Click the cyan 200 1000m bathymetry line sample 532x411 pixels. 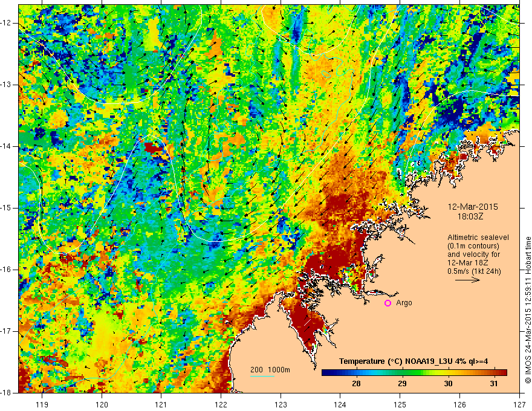[x=262, y=376]
